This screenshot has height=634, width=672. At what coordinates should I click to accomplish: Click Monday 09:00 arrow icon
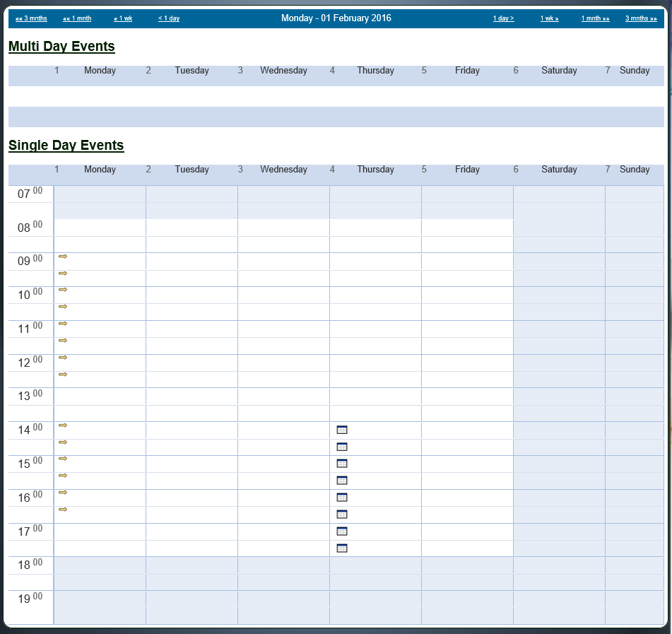coord(63,257)
